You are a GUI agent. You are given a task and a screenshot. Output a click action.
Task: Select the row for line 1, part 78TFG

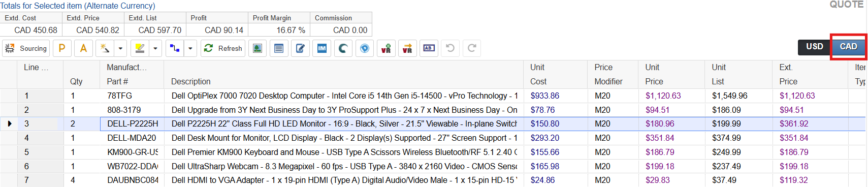433,96
